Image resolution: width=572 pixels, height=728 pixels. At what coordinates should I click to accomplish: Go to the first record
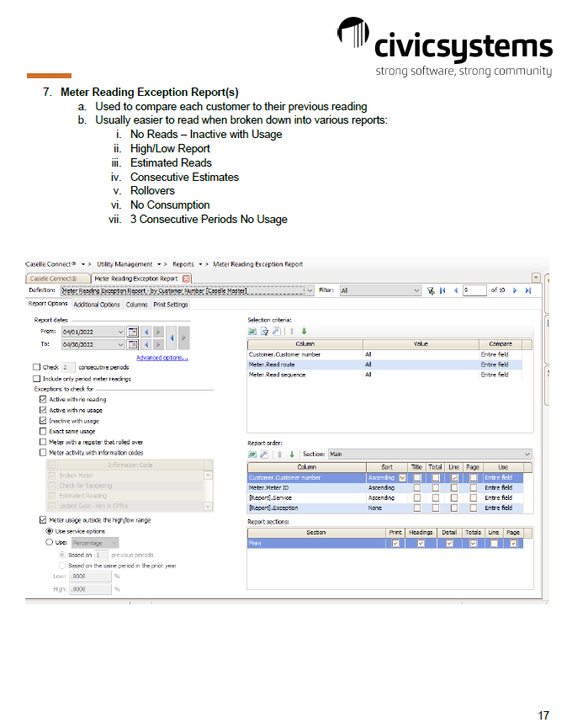click(x=442, y=290)
